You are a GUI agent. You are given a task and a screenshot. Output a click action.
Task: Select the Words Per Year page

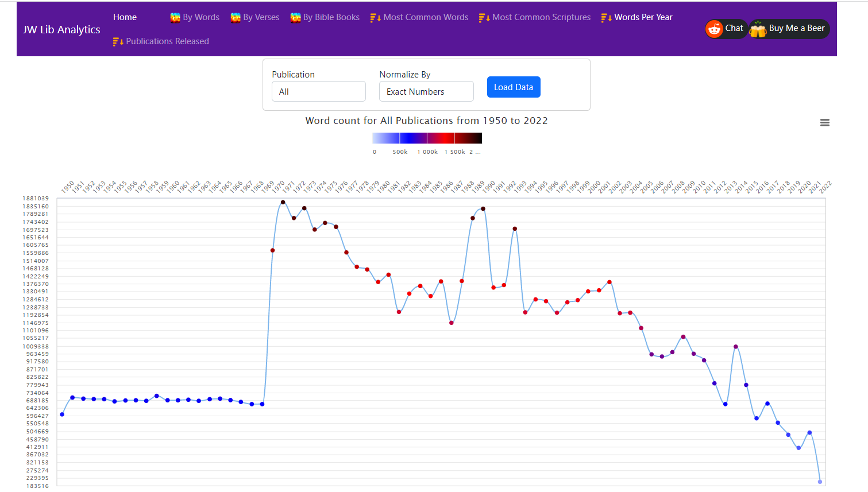[637, 17]
